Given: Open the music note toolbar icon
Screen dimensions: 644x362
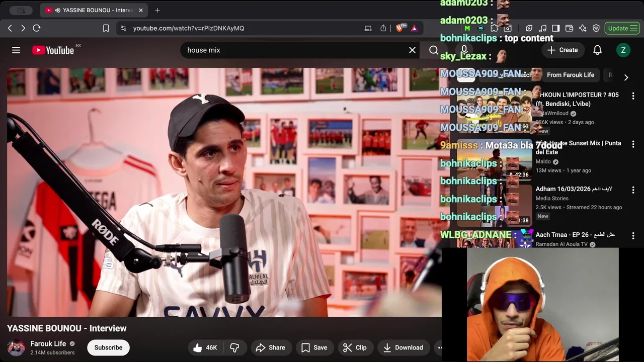Looking at the screenshot, I should pos(542,28).
